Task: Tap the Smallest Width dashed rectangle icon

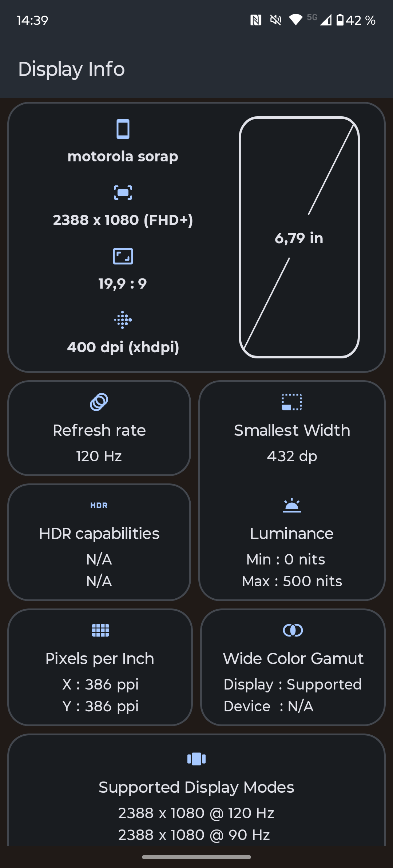Action: click(x=292, y=402)
